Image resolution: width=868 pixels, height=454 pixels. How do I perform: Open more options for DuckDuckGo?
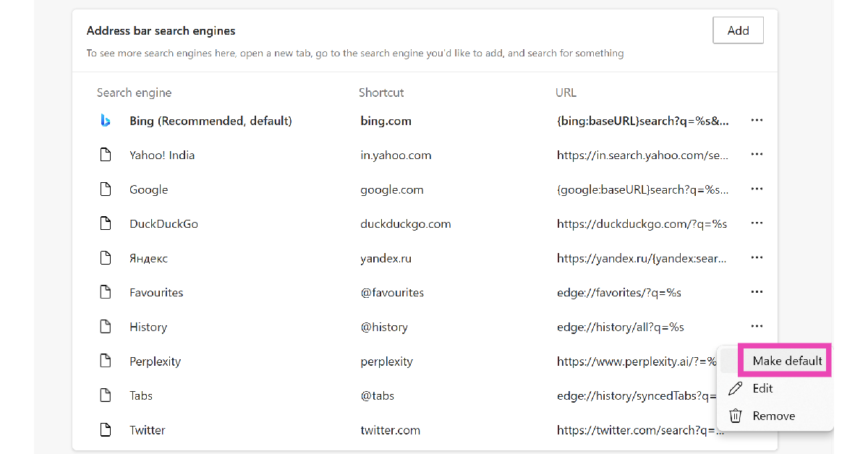(757, 223)
